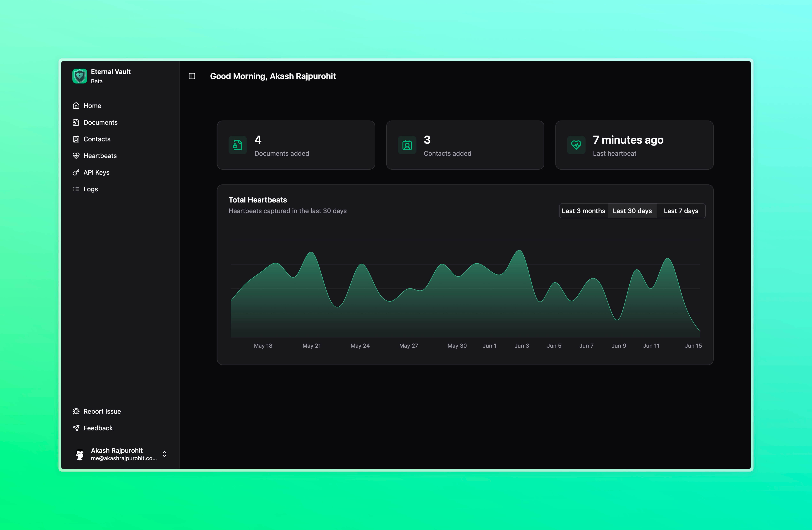The image size is (812, 530).
Task: Click 'Heartbeats captured in the last 30 days'
Action: pyautogui.click(x=288, y=211)
